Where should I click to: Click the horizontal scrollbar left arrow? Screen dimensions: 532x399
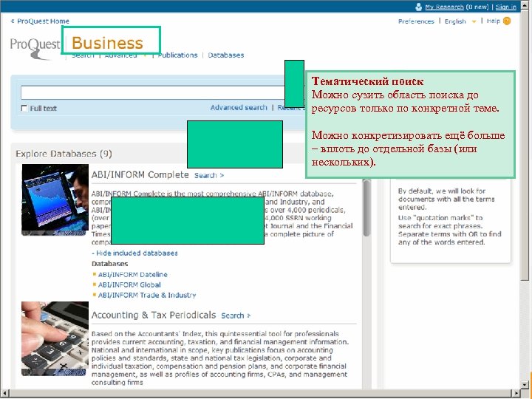click(4, 394)
